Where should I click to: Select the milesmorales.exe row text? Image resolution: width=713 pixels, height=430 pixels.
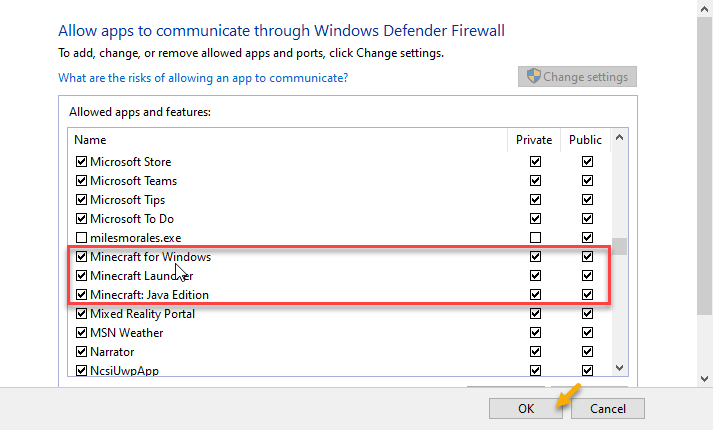tap(136, 238)
